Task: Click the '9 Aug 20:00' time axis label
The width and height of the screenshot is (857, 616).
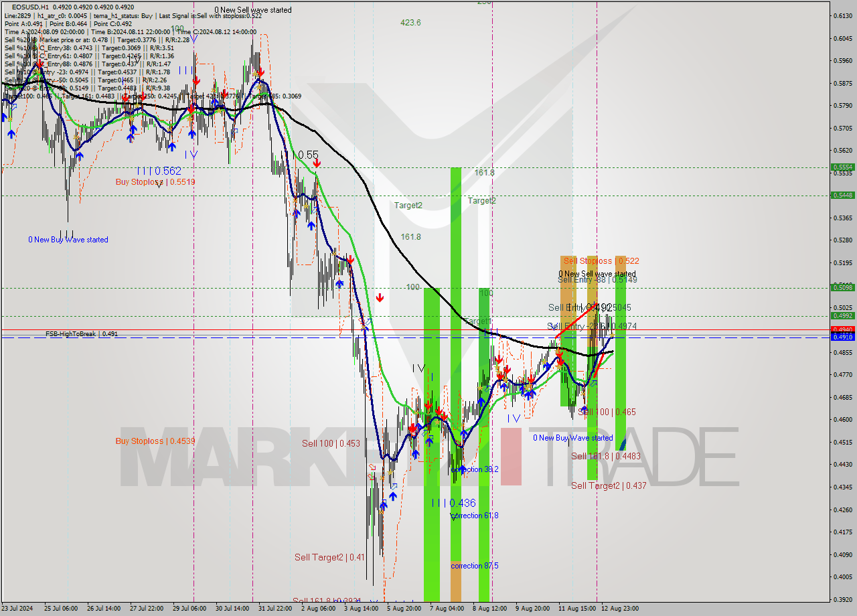Action: [532, 609]
